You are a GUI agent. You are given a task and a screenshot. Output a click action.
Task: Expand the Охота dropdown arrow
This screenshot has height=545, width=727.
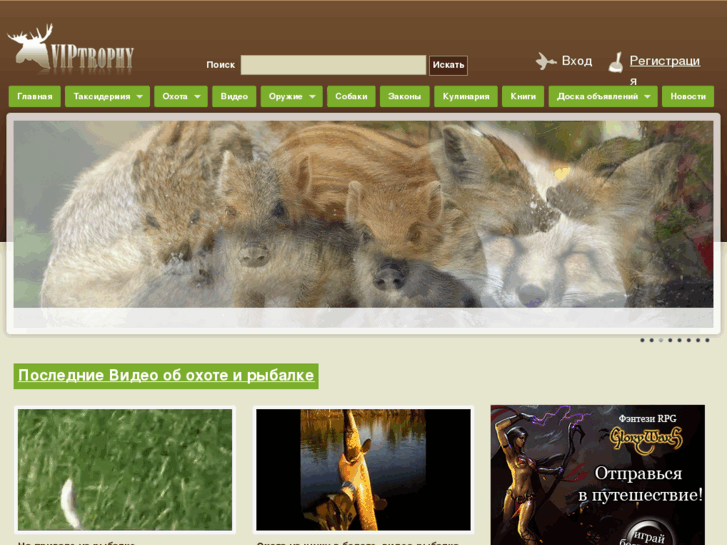197,96
